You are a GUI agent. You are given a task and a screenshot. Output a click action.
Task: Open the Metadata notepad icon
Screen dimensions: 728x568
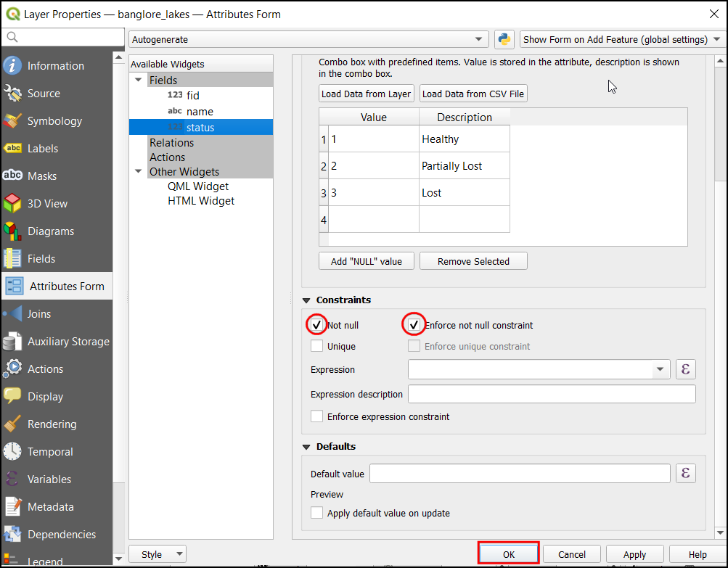(x=12, y=507)
